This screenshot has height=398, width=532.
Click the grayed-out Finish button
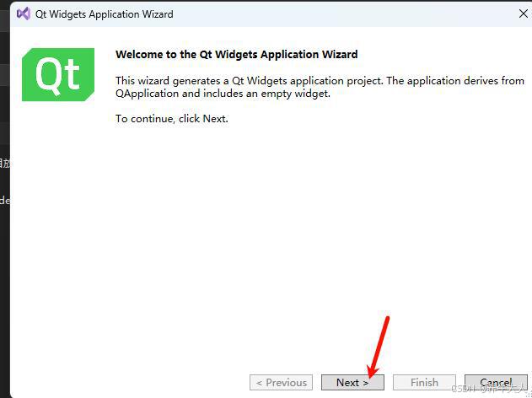tap(424, 382)
